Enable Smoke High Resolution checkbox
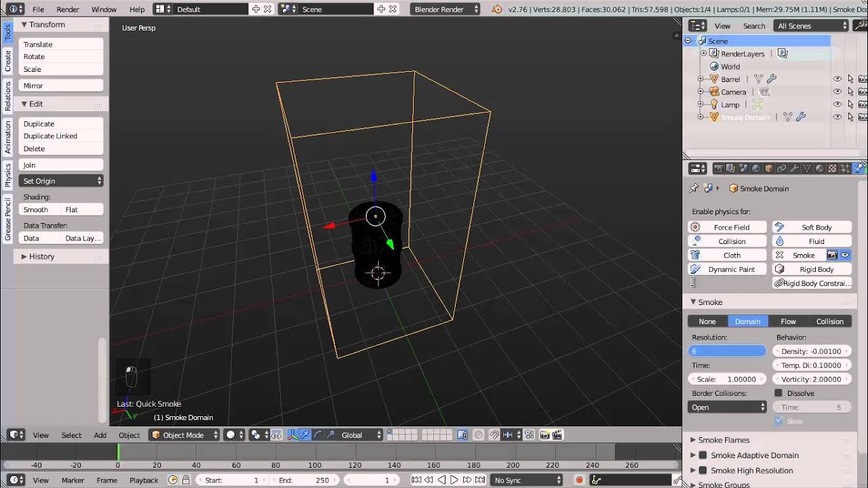 [x=703, y=470]
